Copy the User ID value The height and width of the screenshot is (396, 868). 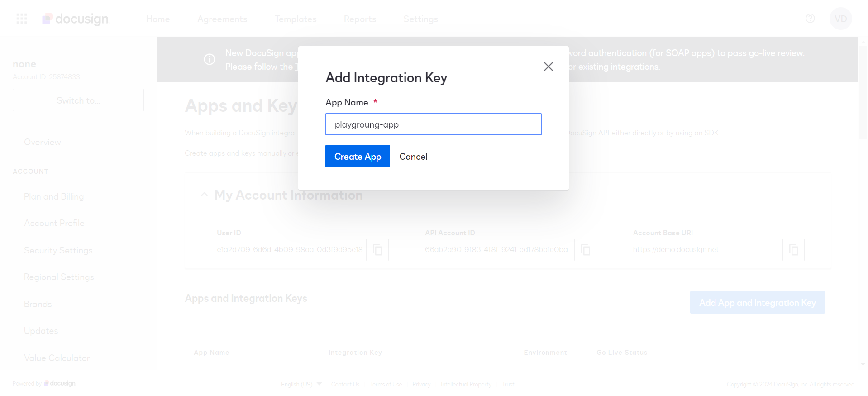[377, 250]
